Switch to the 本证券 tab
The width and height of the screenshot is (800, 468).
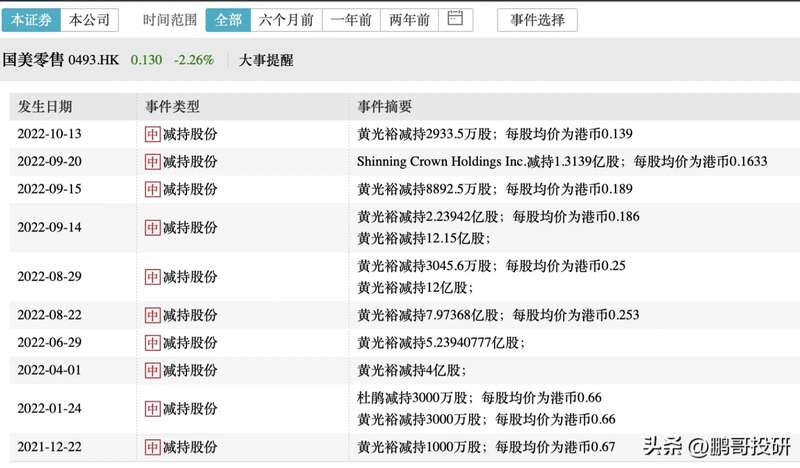coord(30,19)
